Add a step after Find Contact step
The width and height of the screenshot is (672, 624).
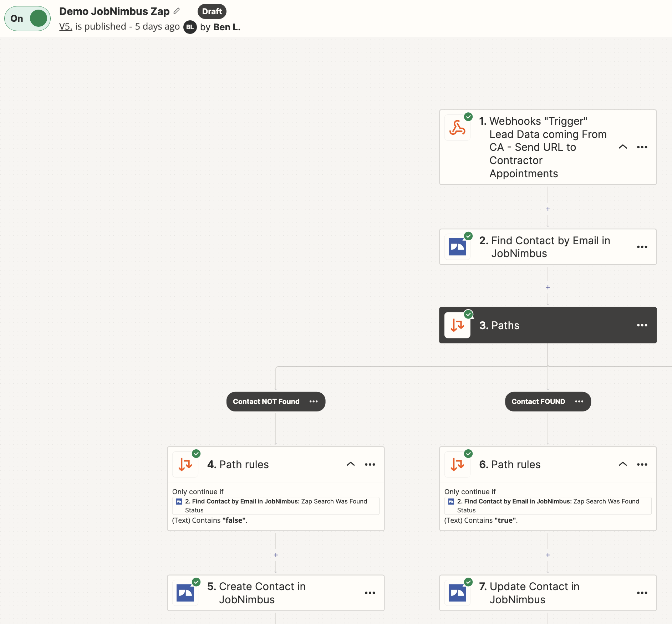(x=548, y=287)
